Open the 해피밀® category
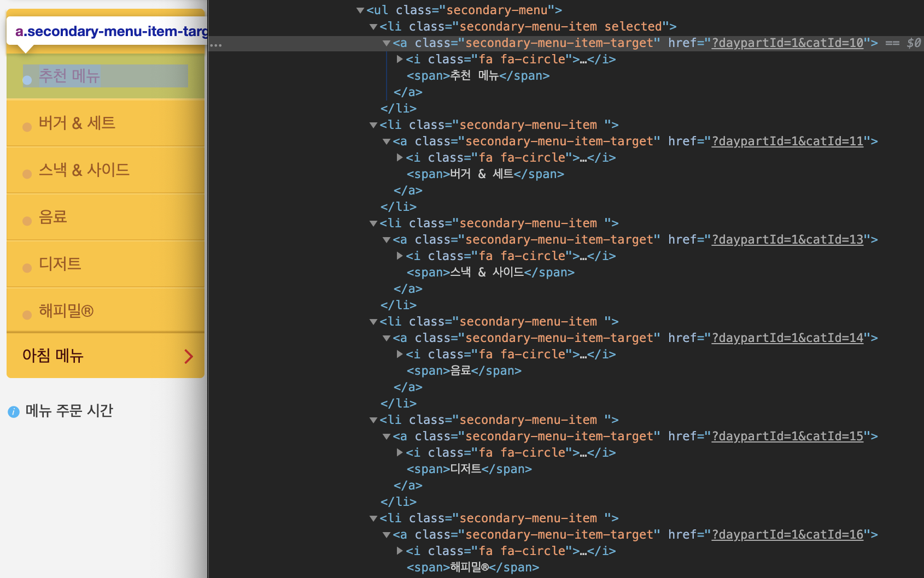This screenshot has width=924, height=578. click(105, 311)
